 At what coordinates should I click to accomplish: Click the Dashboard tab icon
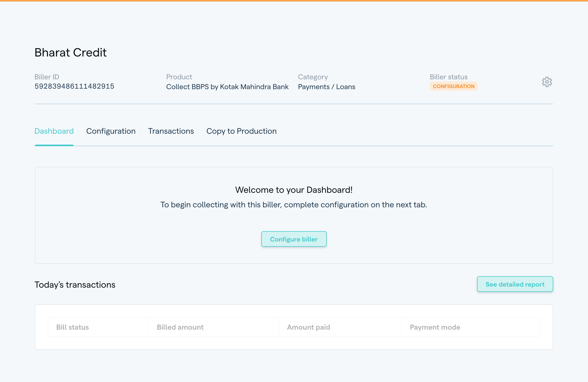click(54, 131)
